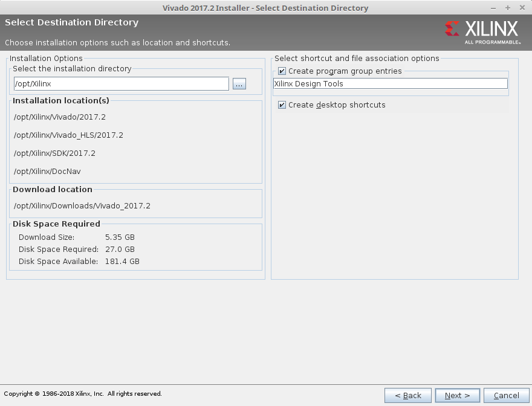Toggle "Create desktop shortcuts" checkbox
The image size is (532, 406).
[x=282, y=105]
